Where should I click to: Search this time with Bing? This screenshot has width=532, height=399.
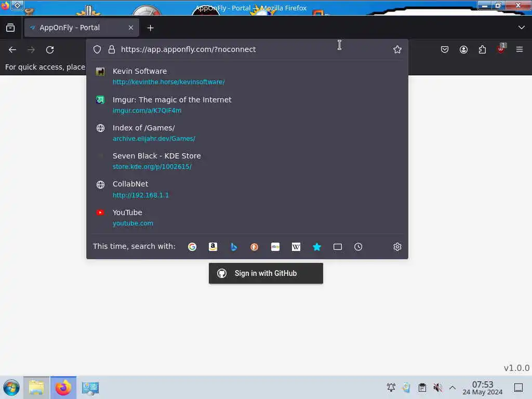(233, 247)
